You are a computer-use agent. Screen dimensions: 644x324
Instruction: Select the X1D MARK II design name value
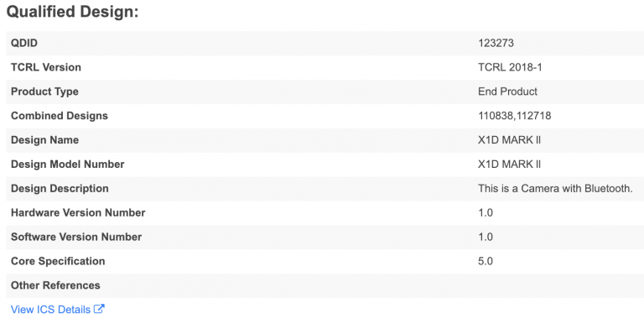[509, 140]
